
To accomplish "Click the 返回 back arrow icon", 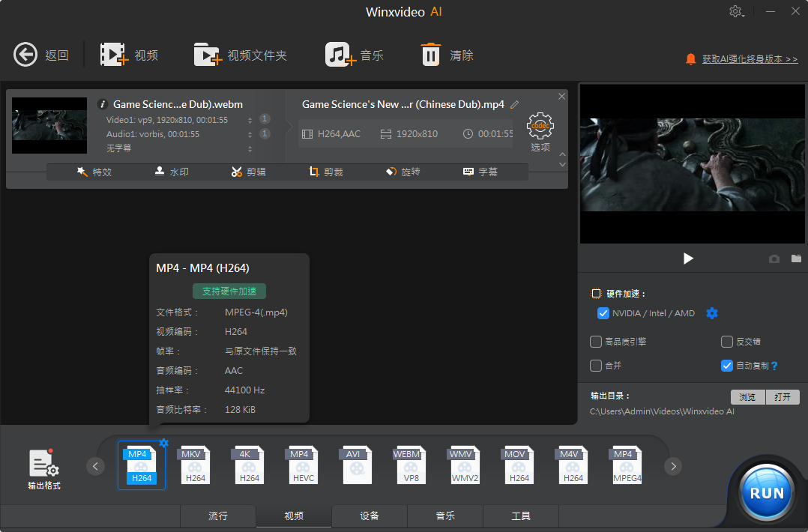I will (x=25, y=55).
